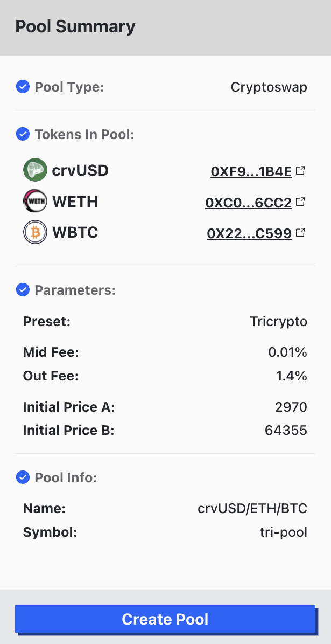Open the crvUSD address 0XF9...1B4E link
The height and width of the screenshot is (644, 331).
(251, 171)
